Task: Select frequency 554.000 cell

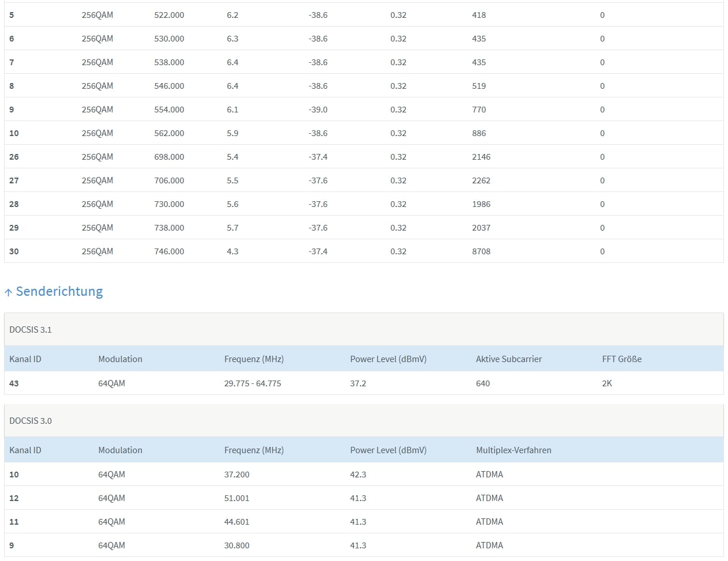Action: point(169,110)
